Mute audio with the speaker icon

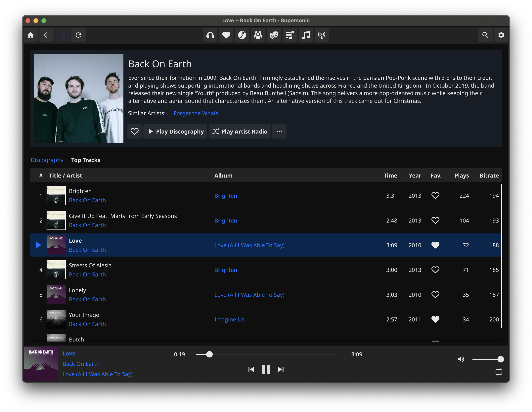point(461,359)
